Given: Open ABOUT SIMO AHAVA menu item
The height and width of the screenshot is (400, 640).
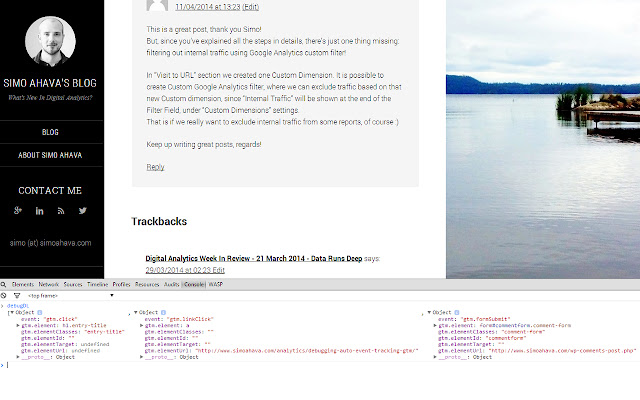Looking at the screenshot, I should [50, 155].
